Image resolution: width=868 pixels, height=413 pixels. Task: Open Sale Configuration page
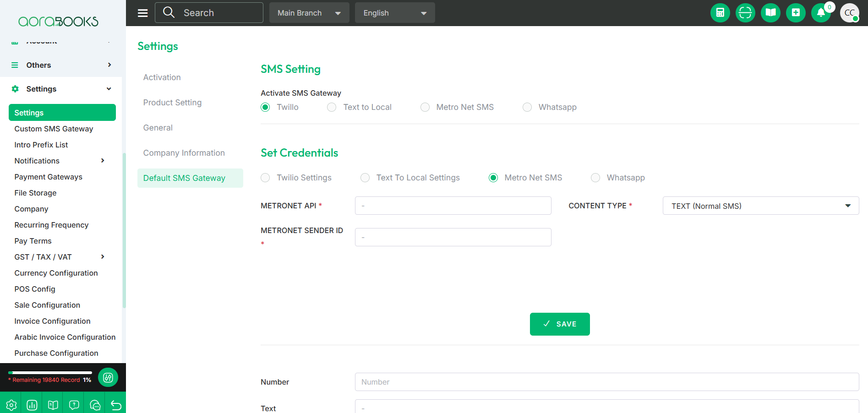tap(47, 305)
